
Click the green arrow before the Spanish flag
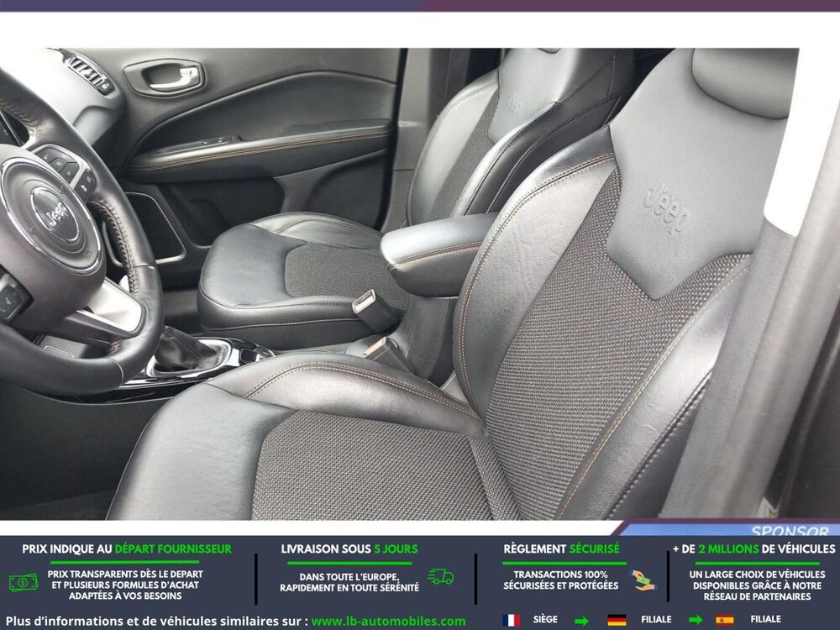(695, 621)
